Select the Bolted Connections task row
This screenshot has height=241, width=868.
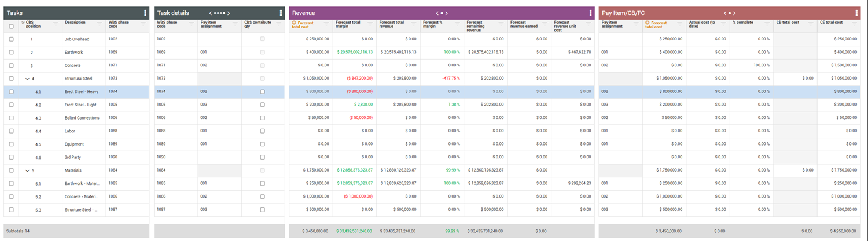pyautogui.click(x=82, y=118)
